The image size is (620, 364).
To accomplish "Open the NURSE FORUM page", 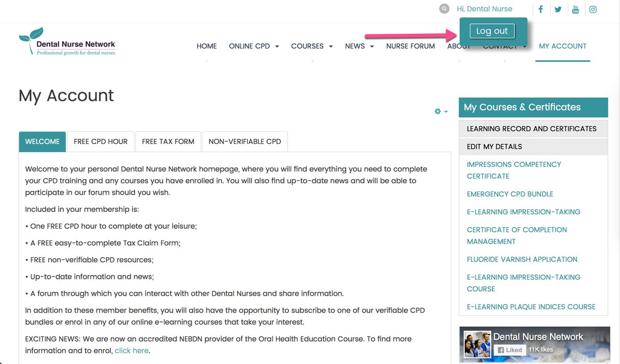I will (411, 46).
